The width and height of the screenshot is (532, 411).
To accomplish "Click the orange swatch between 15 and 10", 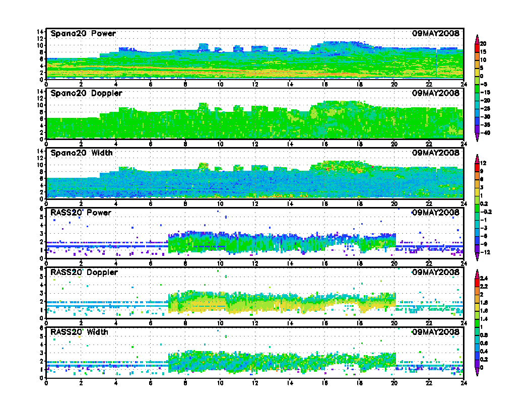I will tap(477, 56).
